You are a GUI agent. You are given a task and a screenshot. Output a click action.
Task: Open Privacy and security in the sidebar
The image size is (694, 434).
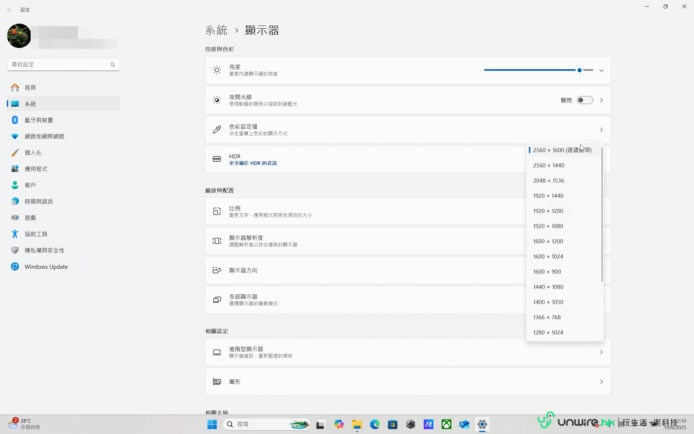(44, 250)
